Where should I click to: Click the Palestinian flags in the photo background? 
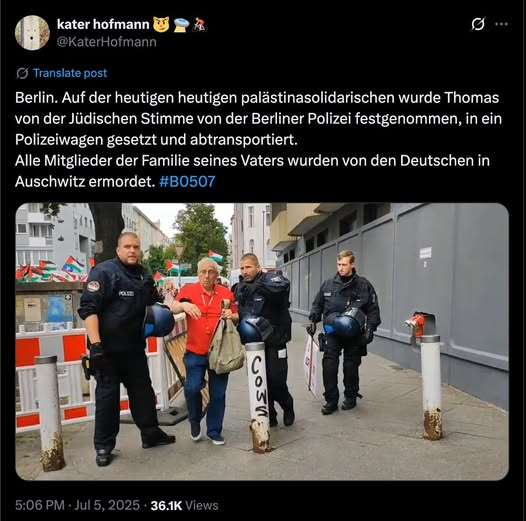tap(50, 270)
